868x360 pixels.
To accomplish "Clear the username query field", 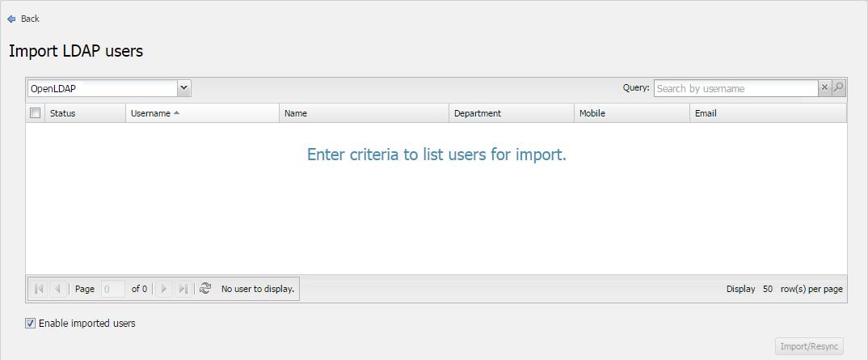I will click(x=825, y=88).
